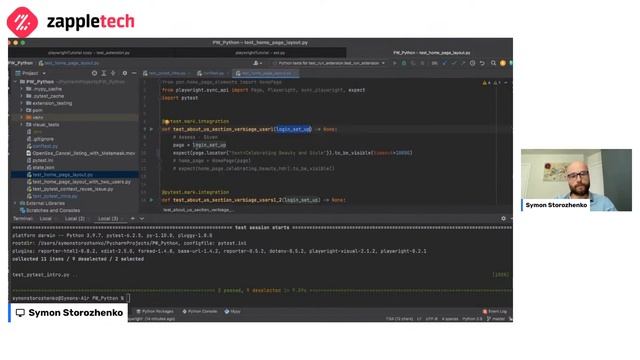
Task: Click the green Debug bug icon
Action: coord(404,63)
